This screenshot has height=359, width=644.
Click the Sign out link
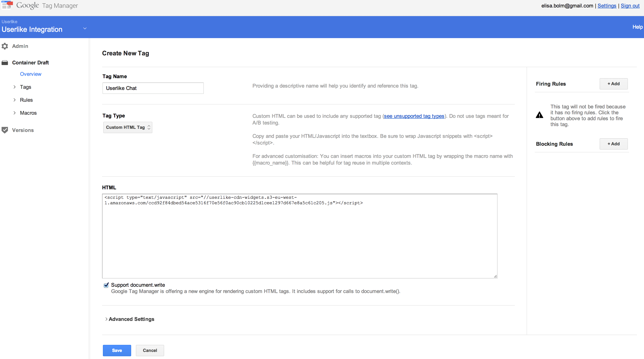coord(630,6)
